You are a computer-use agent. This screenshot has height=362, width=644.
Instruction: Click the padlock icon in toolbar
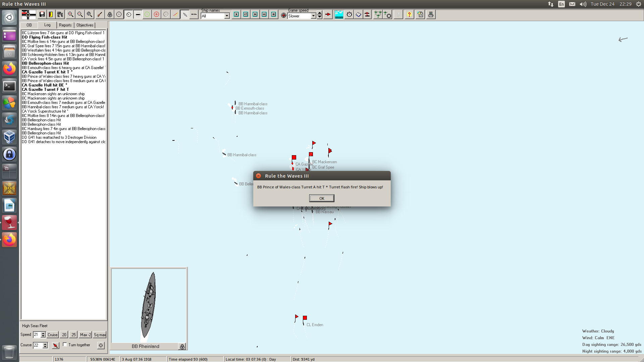(x=110, y=14)
